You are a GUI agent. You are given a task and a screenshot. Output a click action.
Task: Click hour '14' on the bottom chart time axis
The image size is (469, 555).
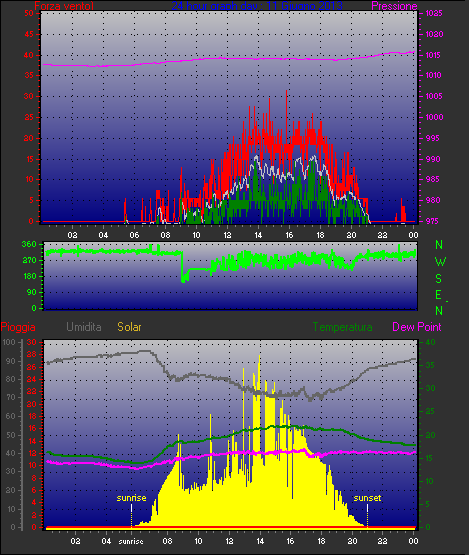260,541
